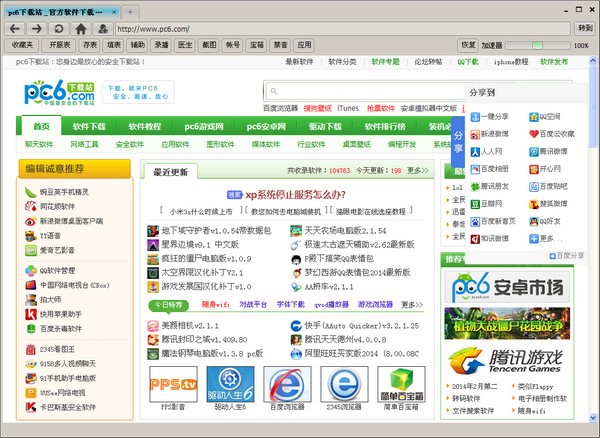Toggle the 开屏蔽 toolbar button

click(60, 45)
